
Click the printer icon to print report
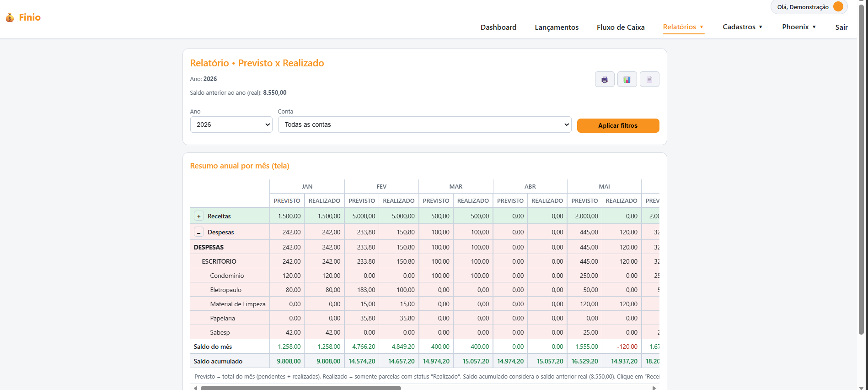pyautogui.click(x=605, y=79)
